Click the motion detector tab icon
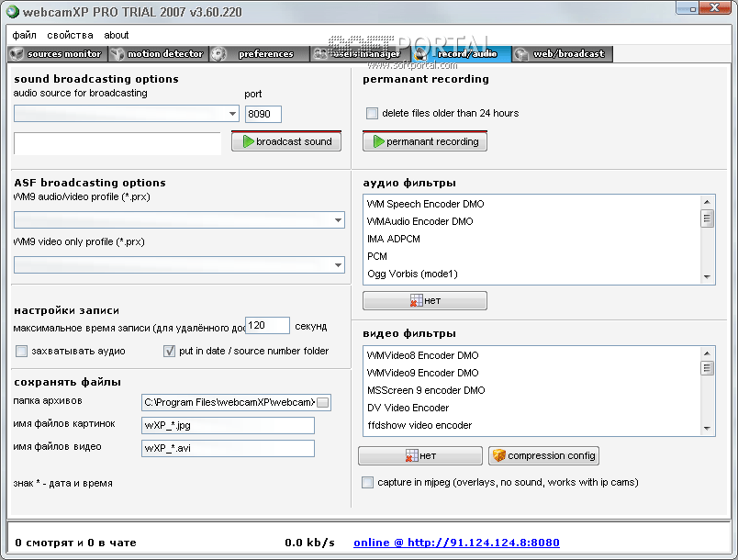 tap(117, 54)
